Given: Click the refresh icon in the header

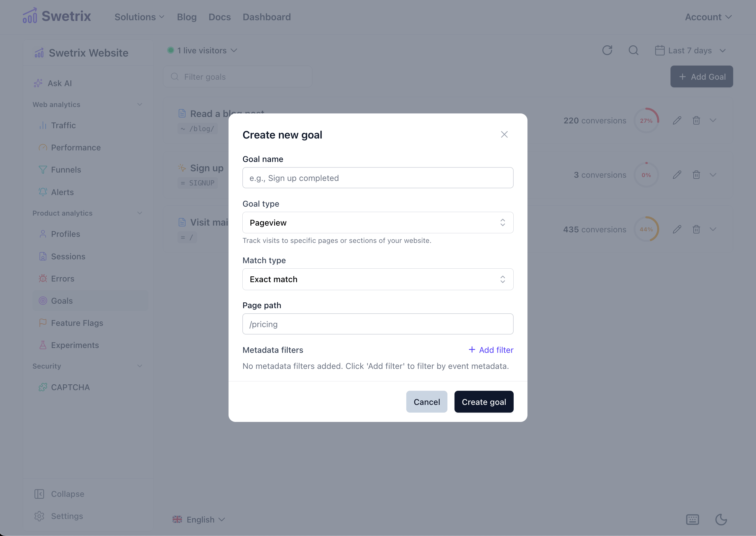Looking at the screenshot, I should pos(607,50).
